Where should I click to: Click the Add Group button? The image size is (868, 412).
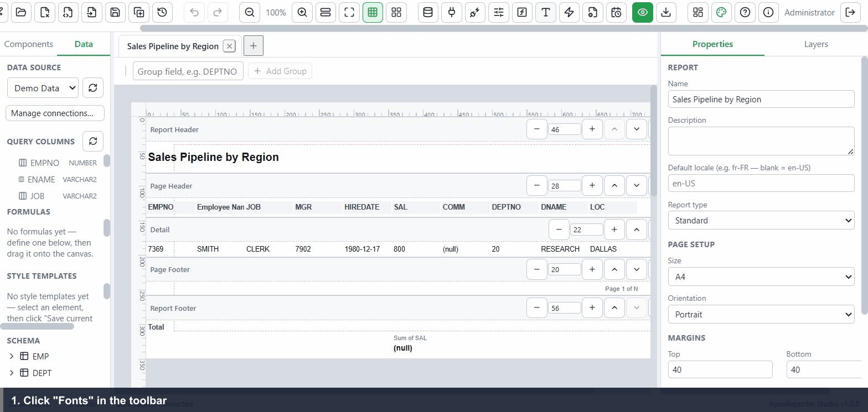[x=280, y=71]
